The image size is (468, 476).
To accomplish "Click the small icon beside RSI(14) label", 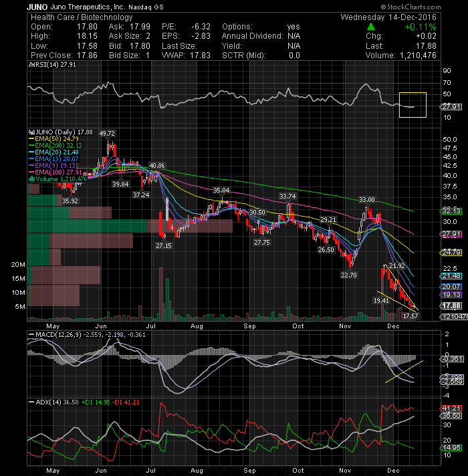I will (x=30, y=65).
